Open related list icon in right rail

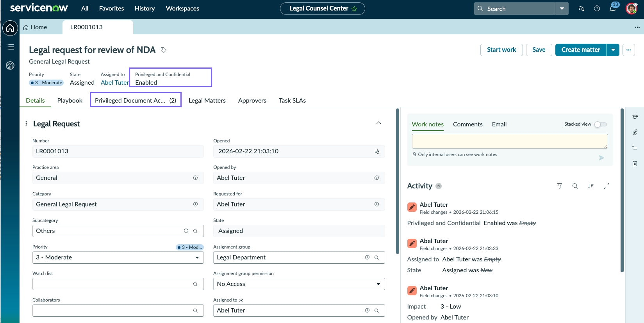pyautogui.click(x=635, y=148)
